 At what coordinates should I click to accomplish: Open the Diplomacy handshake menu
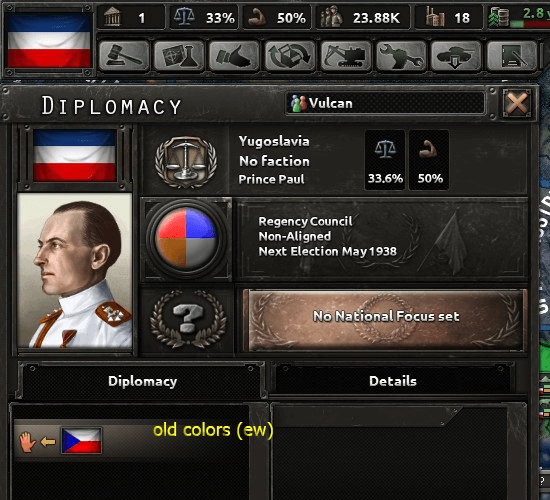234,56
